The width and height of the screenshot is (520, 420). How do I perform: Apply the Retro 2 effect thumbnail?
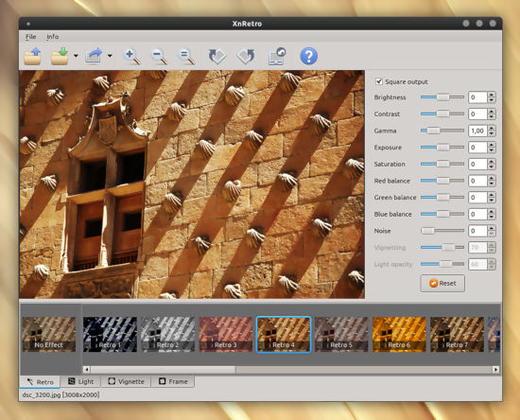tap(167, 334)
